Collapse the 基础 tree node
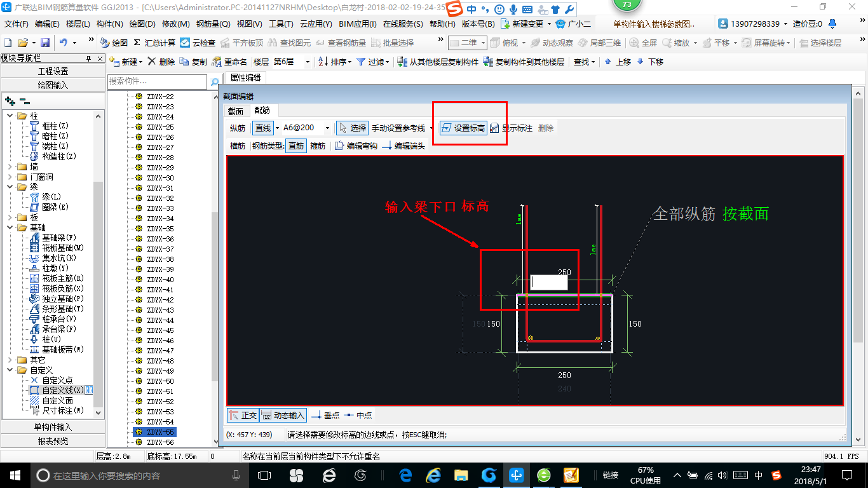 click(10, 227)
